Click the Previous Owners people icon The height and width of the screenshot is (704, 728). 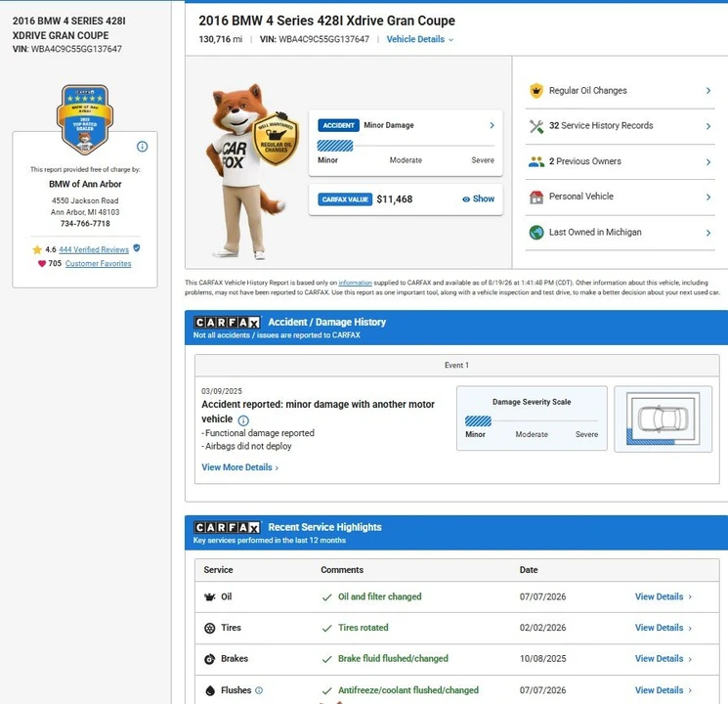536,161
